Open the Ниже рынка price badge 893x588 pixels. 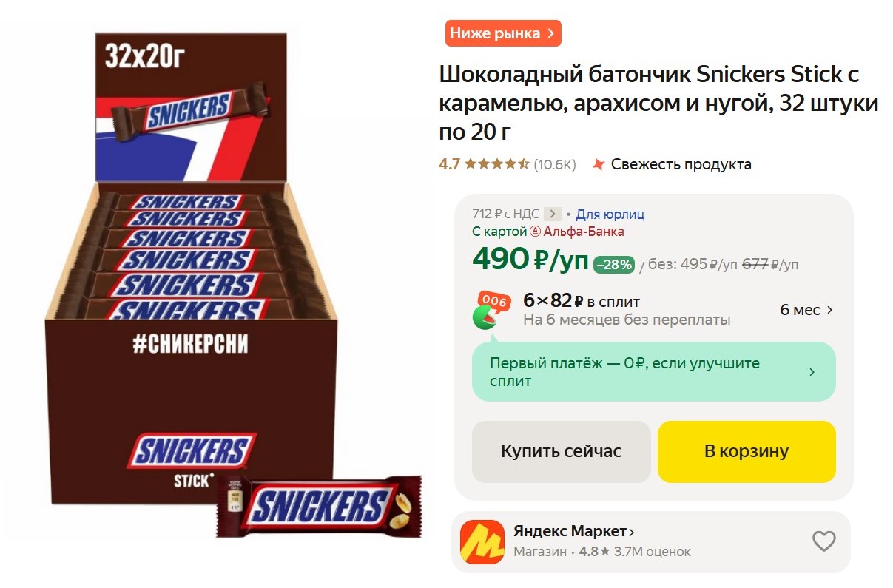click(503, 33)
